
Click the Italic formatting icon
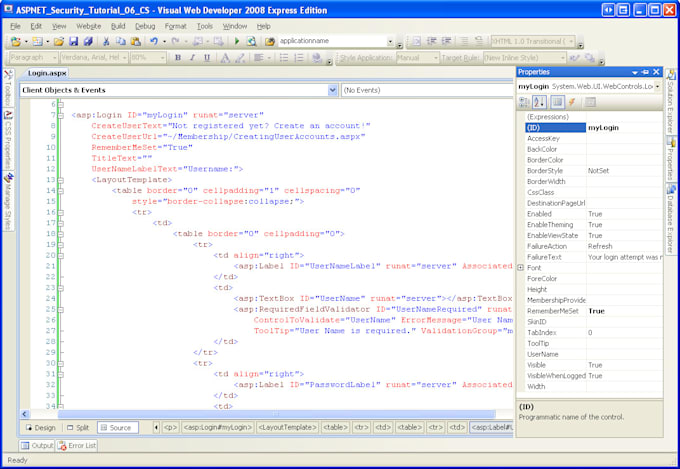[193, 58]
